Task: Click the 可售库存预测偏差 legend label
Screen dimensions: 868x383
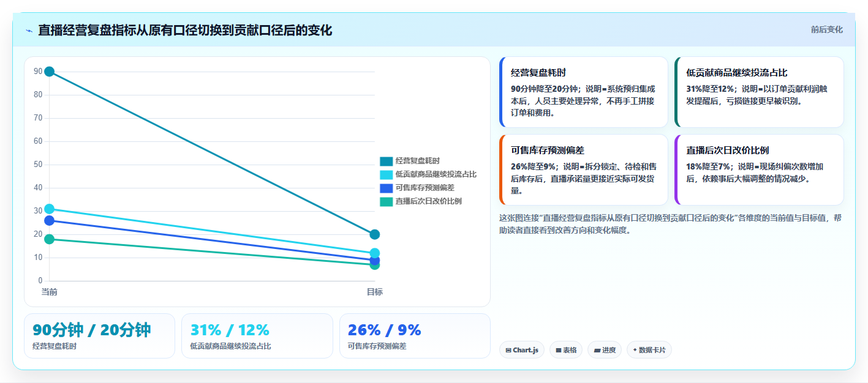Action: [425, 188]
